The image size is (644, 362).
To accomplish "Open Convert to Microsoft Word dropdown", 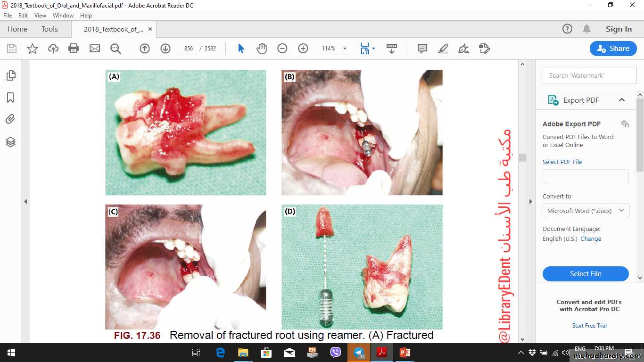I will click(586, 211).
